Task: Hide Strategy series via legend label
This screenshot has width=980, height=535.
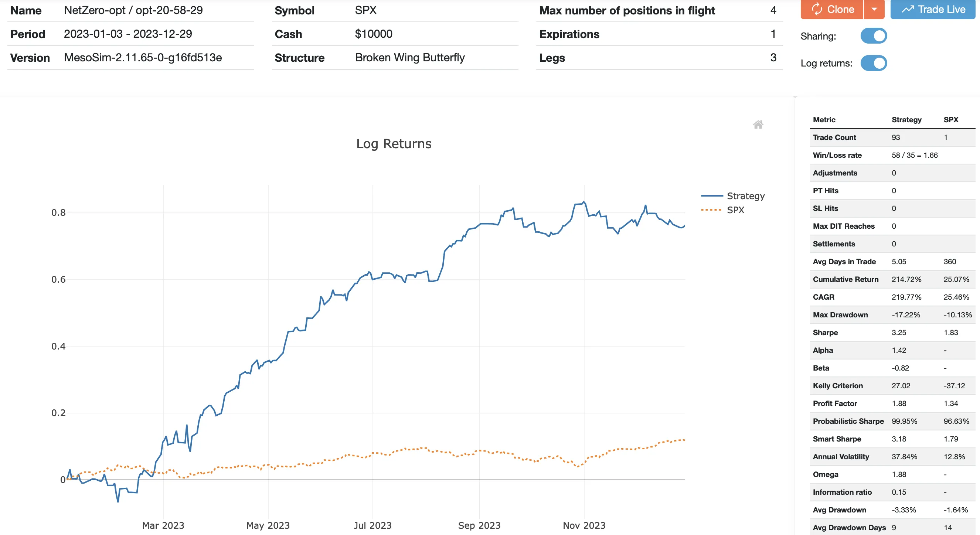Action: click(x=745, y=196)
